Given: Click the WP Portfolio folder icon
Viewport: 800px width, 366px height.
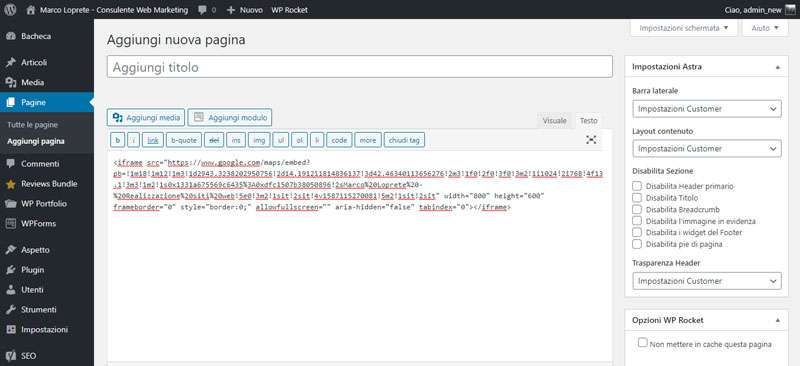Looking at the screenshot, I should pos(11,204).
